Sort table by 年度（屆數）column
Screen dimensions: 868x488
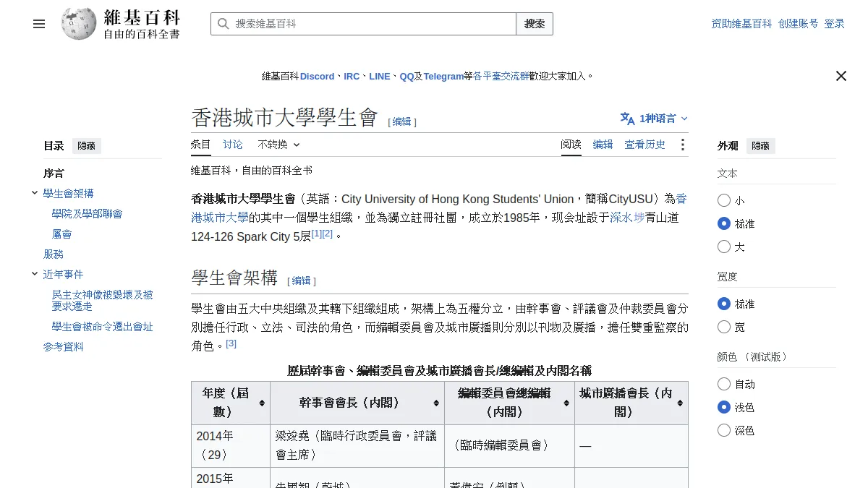pyautogui.click(x=262, y=403)
